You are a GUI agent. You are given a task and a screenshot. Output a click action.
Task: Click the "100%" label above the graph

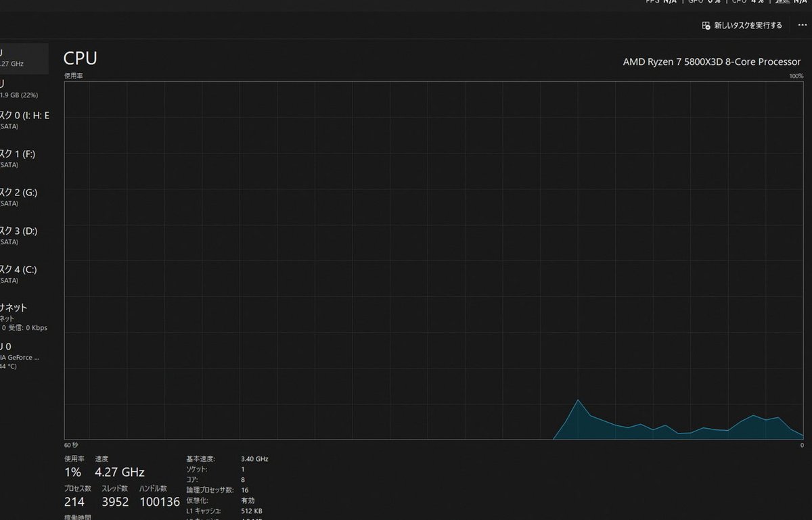(x=796, y=76)
